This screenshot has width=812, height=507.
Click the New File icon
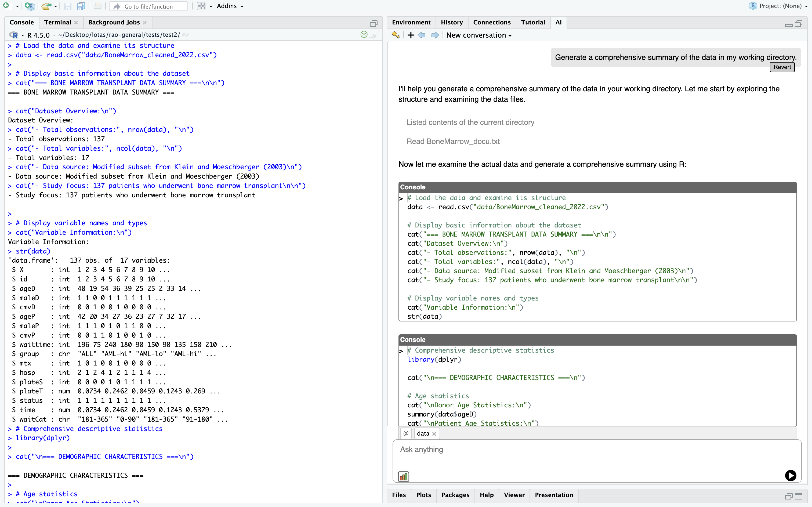(6, 6)
